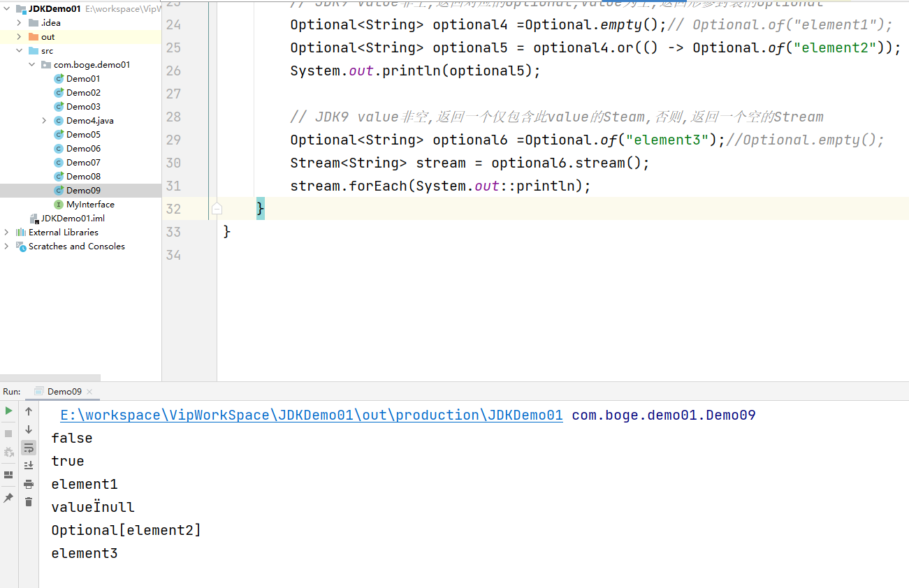Print console output with printer icon
909x588 pixels.
pos(29,484)
